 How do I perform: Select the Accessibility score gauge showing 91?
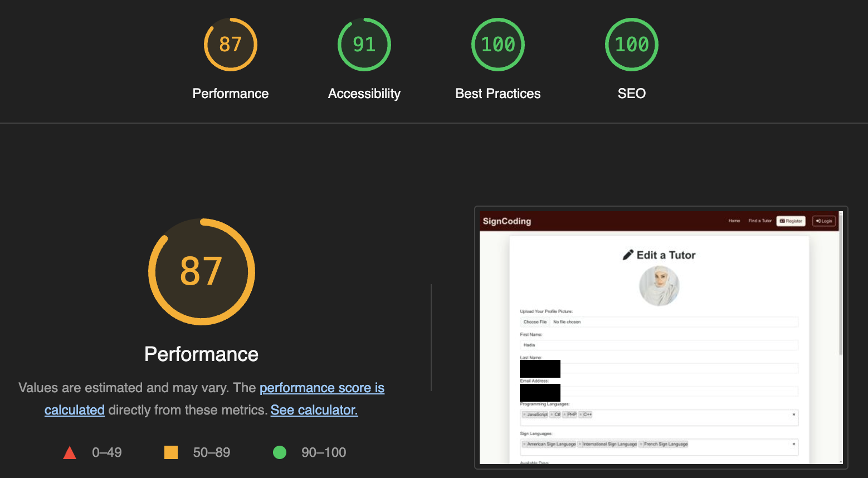[364, 45]
